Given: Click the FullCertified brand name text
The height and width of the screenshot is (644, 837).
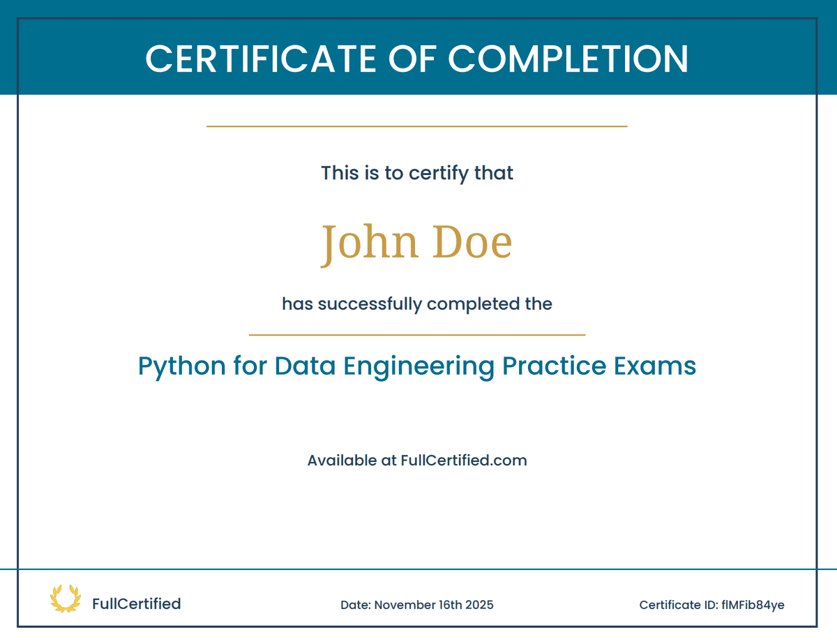Looking at the screenshot, I should (137, 604).
